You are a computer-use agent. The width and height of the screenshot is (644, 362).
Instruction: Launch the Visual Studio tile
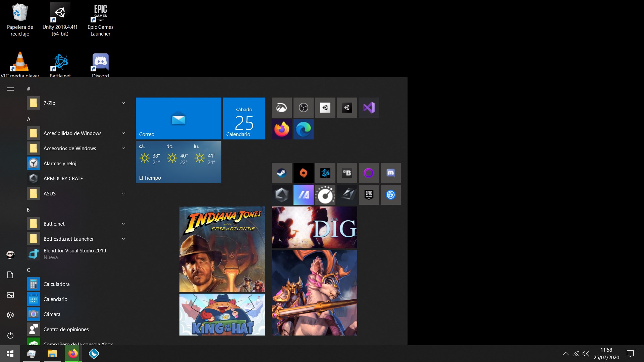[369, 108]
